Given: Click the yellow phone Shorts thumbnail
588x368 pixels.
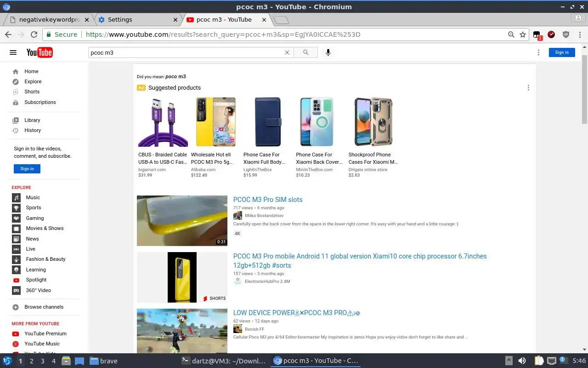Looking at the screenshot, I should (182, 277).
